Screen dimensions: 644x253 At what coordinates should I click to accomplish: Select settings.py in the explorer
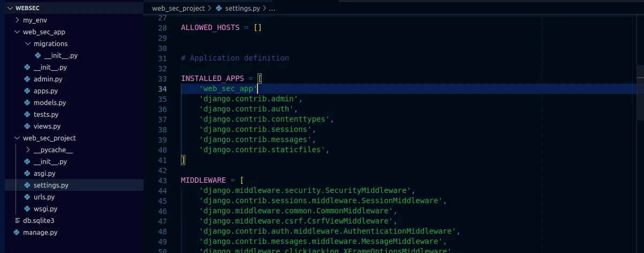(51, 185)
